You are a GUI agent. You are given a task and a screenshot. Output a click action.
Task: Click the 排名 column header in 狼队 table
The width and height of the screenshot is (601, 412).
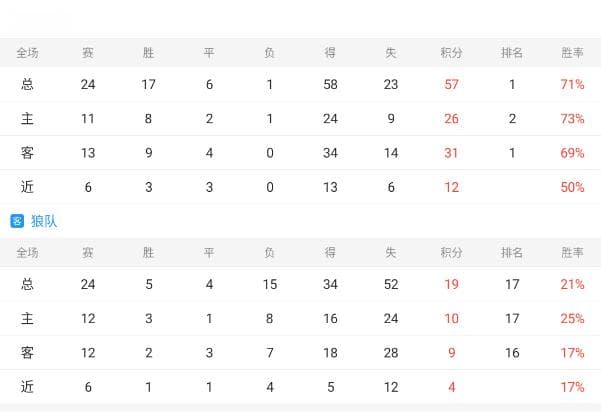click(x=512, y=253)
